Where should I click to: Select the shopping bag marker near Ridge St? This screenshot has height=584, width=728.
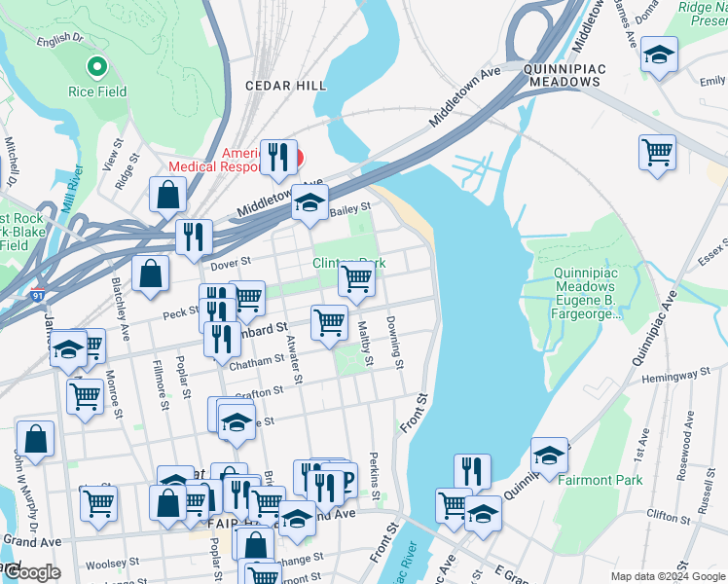(x=168, y=198)
